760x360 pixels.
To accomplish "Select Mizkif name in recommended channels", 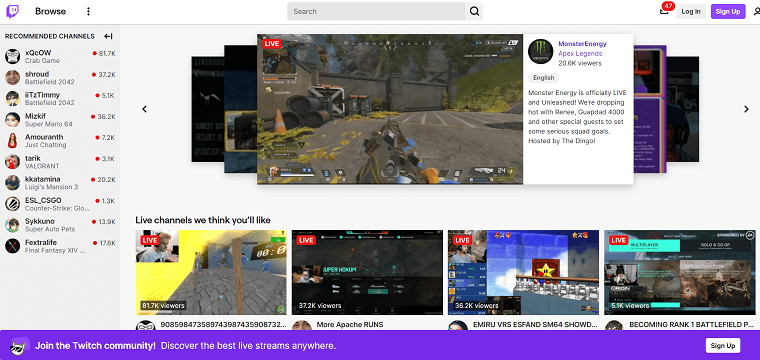I will coord(35,116).
